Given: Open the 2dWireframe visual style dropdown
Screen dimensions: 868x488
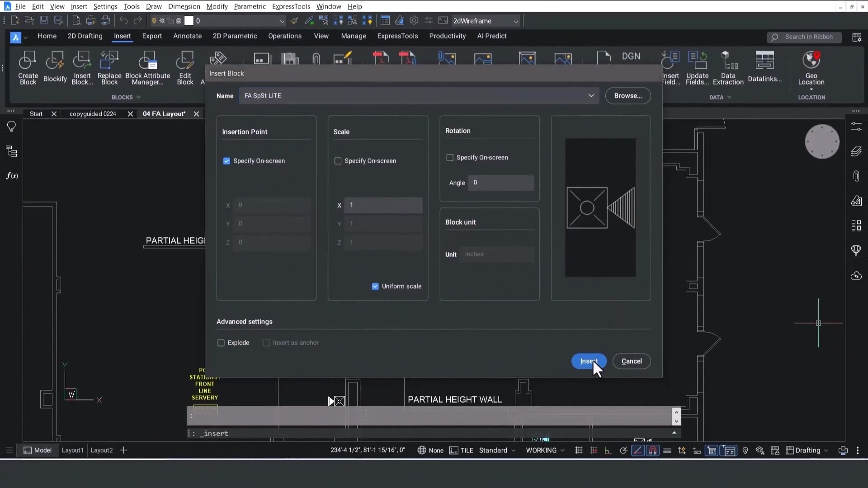Looking at the screenshot, I should tap(516, 21).
